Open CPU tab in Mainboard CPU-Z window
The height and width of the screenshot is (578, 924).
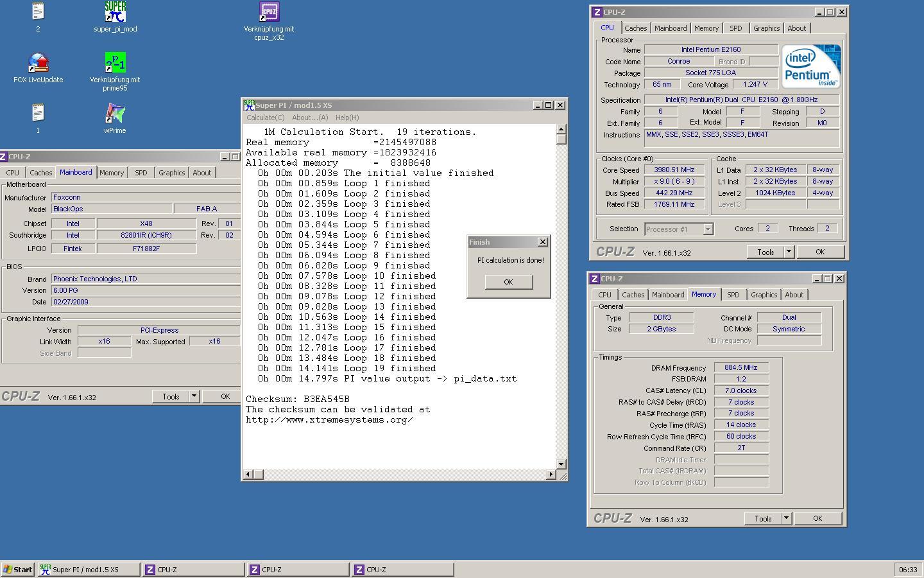[13, 173]
